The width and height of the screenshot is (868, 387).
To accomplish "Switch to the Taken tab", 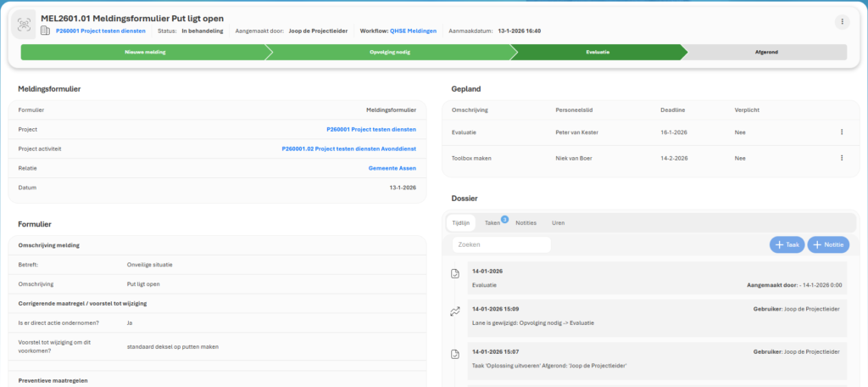I will click(x=492, y=222).
